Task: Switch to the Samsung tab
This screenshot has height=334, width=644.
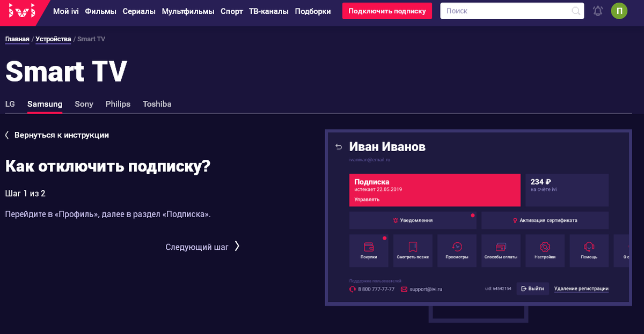Action: (45, 104)
